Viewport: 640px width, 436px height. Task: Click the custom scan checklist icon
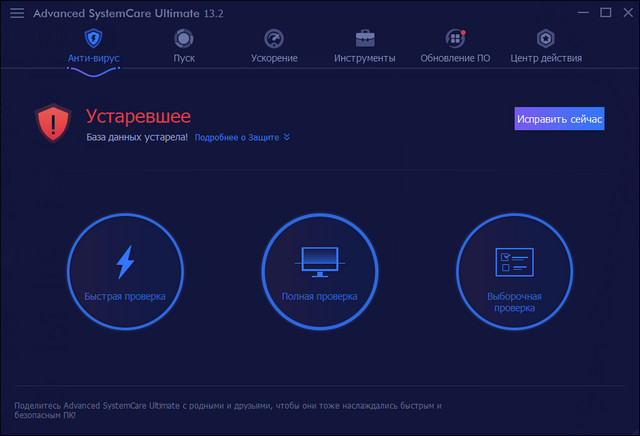514,262
